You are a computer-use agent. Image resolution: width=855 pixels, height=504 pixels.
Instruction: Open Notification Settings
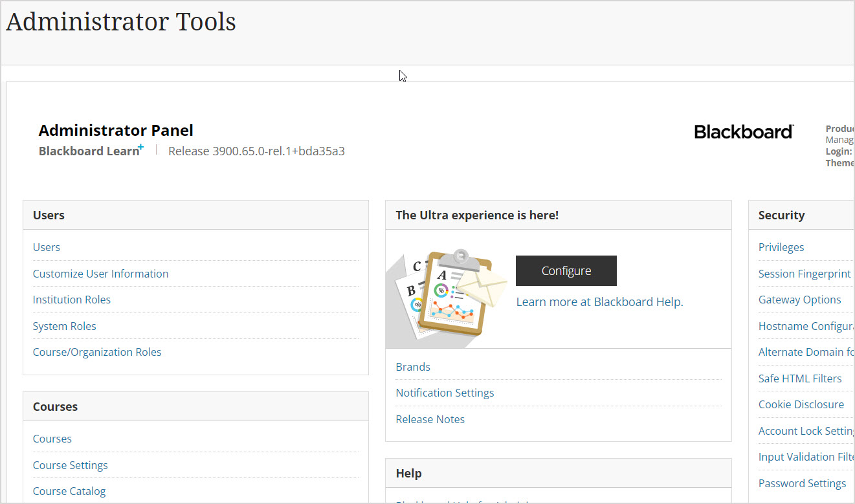(445, 393)
